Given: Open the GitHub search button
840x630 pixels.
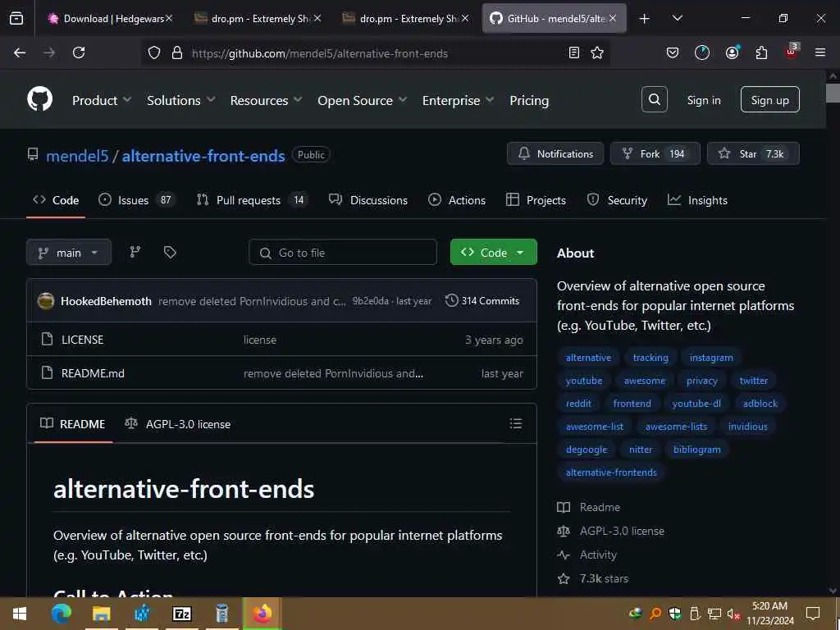Looking at the screenshot, I should coord(654,99).
